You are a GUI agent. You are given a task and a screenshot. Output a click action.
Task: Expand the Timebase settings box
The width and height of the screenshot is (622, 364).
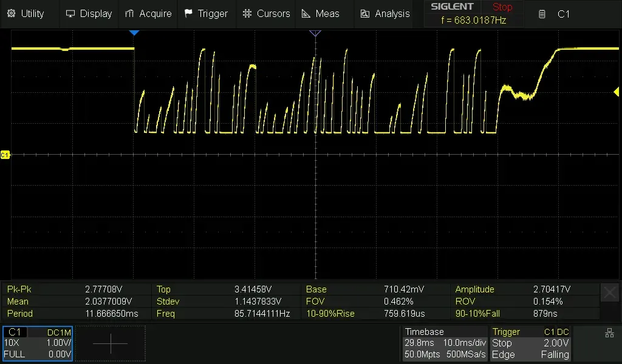(445, 343)
